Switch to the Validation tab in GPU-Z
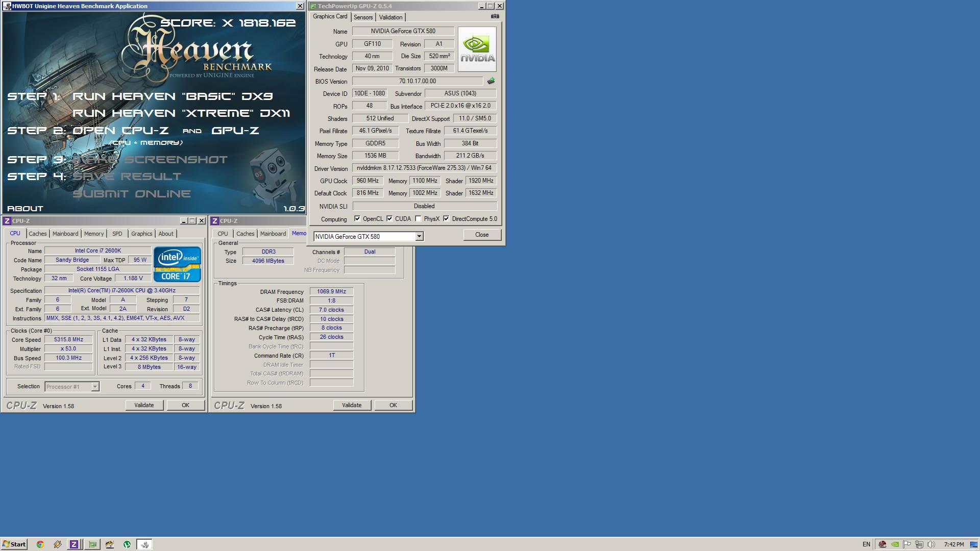The height and width of the screenshot is (551, 980). click(390, 17)
